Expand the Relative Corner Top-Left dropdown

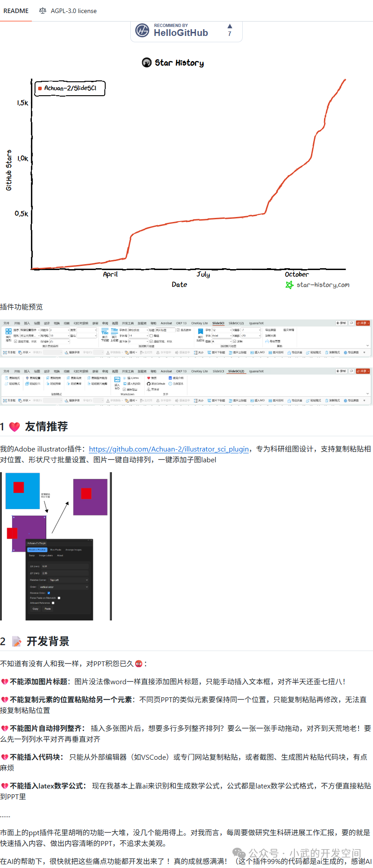click(x=68, y=580)
